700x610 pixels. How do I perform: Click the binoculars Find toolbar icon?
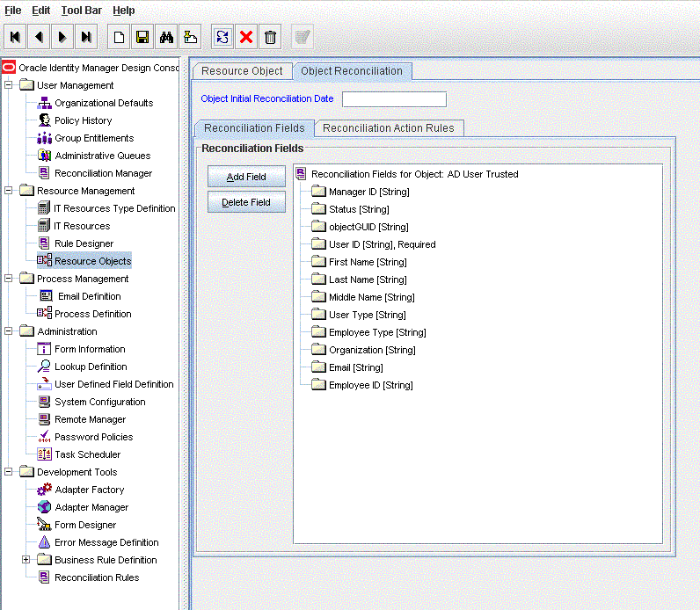pyautogui.click(x=166, y=37)
